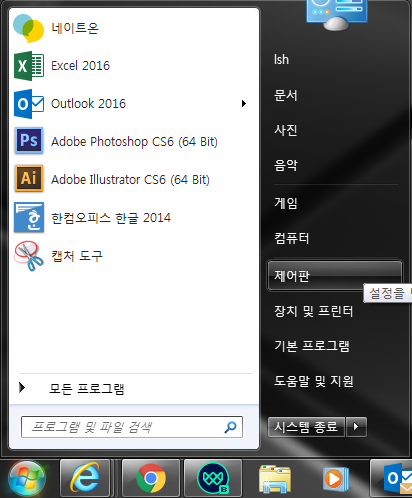Open 도움말 및 지원
412x498 pixels.
coord(314,381)
